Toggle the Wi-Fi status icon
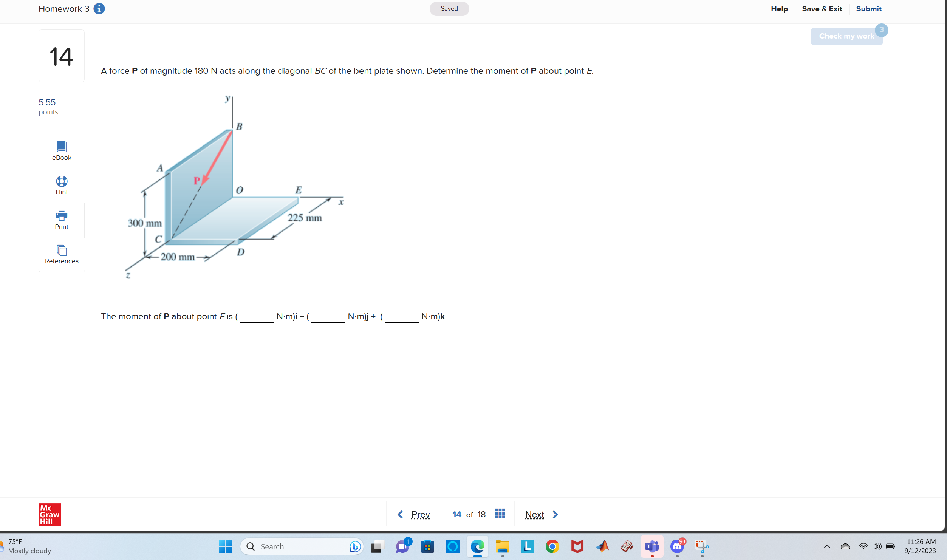The width and height of the screenshot is (947, 560). (863, 546)
